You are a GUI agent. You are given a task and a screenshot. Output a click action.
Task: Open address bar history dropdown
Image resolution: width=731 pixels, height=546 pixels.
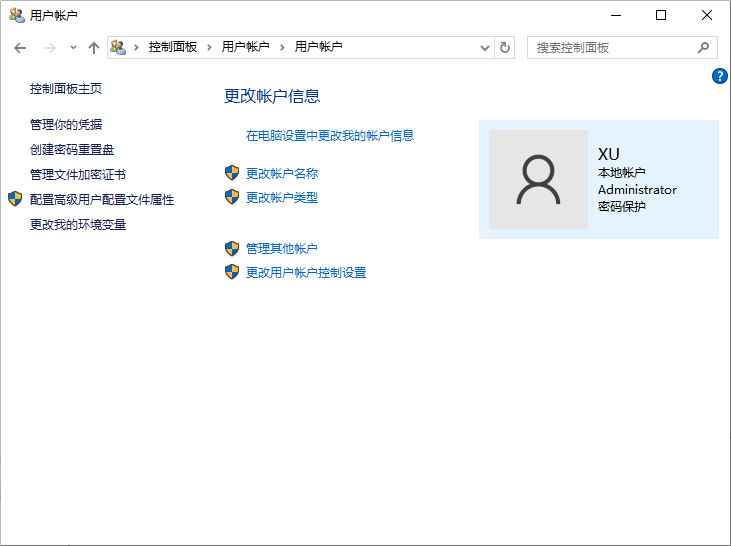pos(485,48)
